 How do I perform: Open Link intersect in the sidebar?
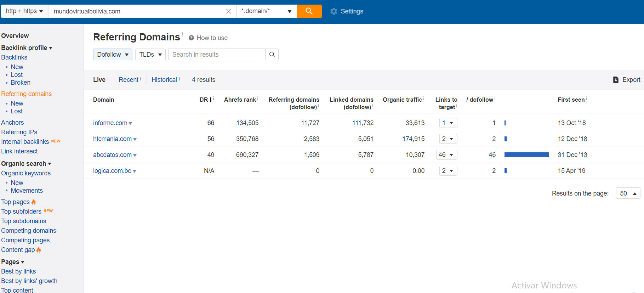19,151
